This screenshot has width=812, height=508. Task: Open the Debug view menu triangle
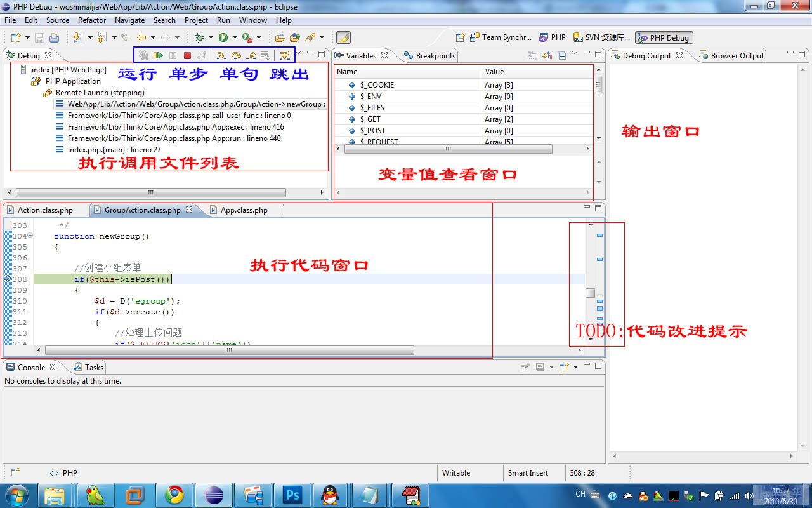pos(299,53)
